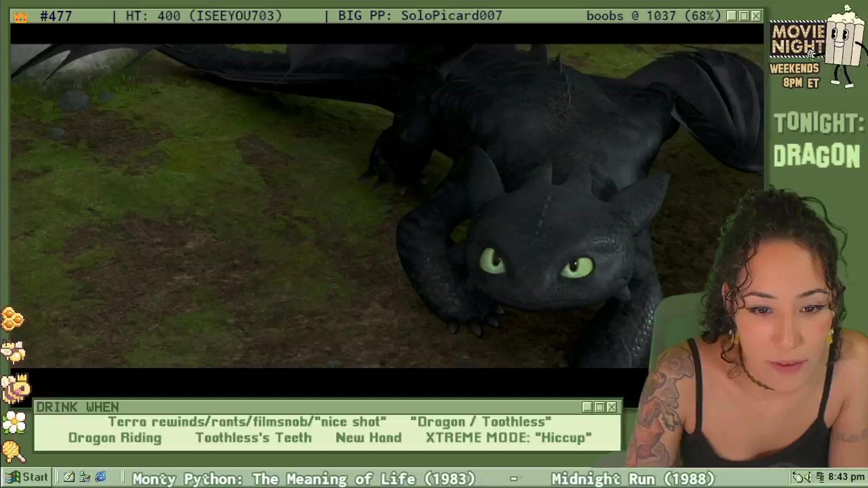Click the "DRAGON" title on right panel

click(816, 156)
